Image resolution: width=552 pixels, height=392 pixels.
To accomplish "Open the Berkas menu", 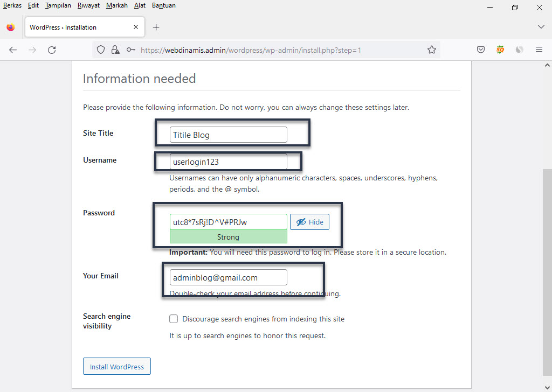I will pyautogui.click(x=12, y=5).
